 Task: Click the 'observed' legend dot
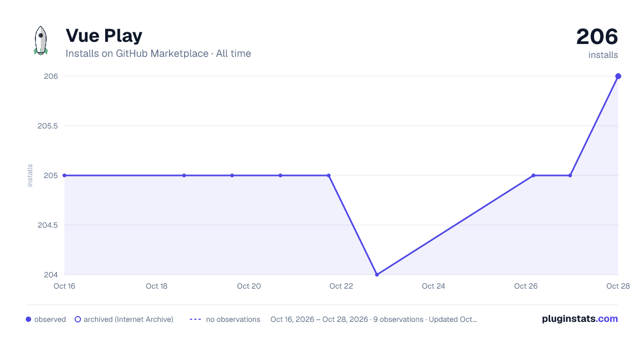(28, 319)
